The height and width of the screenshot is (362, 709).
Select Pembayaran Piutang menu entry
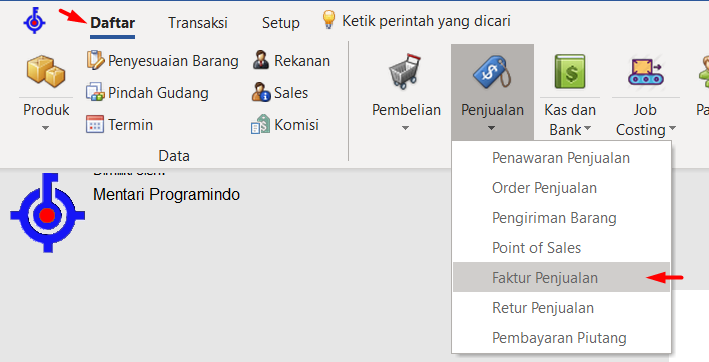coord(561,338)
